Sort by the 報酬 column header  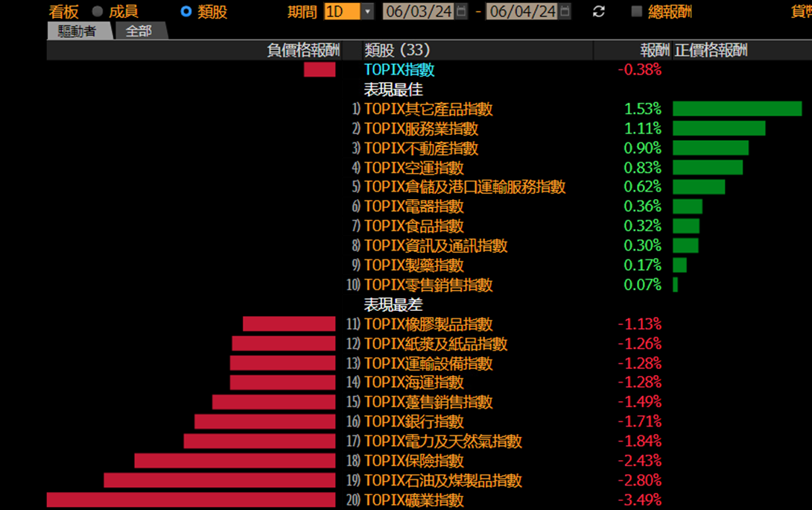coord(655,50)
